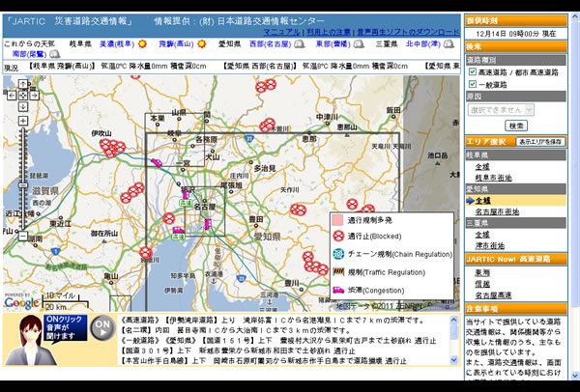Open the 原因 dropdown showing 選択できません
Image resolution: width=580 pixels, height=392 pixels.
tap(501, 110)
